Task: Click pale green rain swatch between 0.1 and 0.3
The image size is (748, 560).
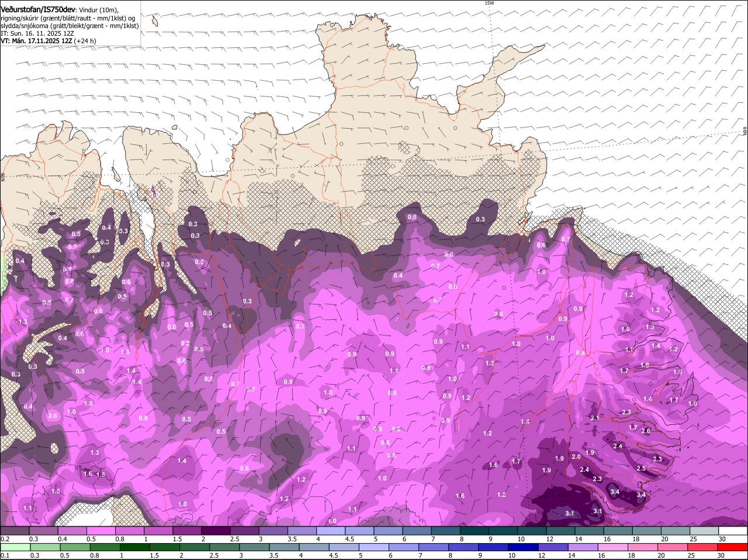Action: 15,547
